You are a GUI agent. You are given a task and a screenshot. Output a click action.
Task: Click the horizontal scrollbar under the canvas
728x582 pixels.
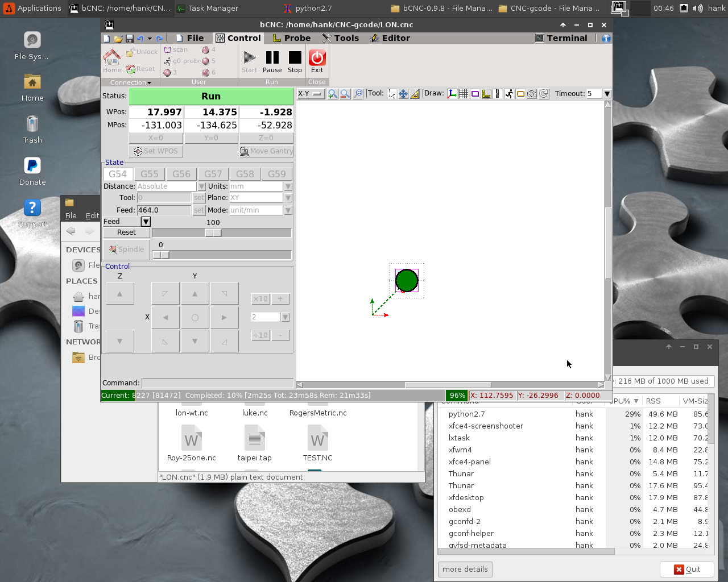pyautogui.click(x=449, y=385)
